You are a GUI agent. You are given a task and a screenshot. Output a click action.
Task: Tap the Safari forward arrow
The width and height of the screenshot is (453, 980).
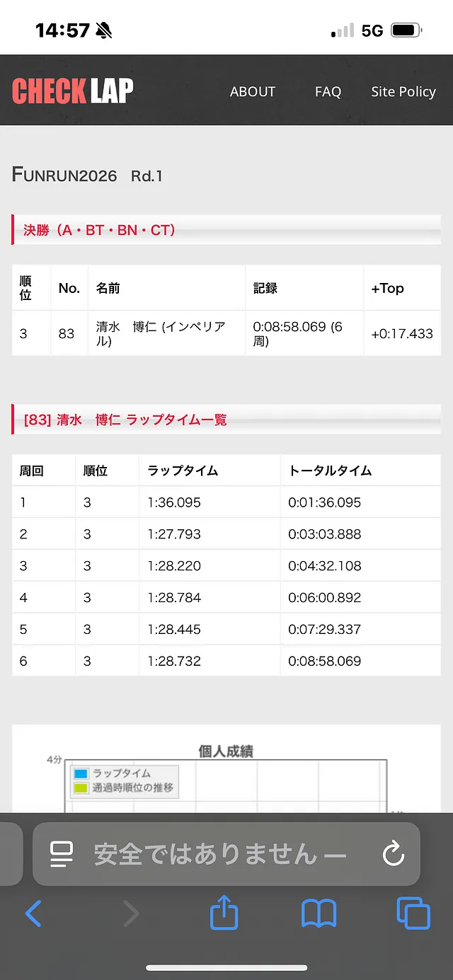[x=131, y=913]
